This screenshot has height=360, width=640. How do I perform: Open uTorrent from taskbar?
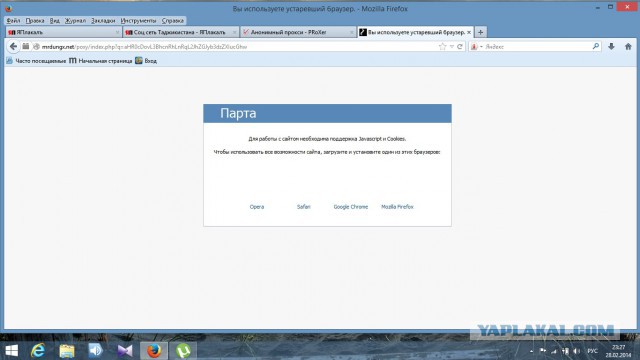coord(183,351)
